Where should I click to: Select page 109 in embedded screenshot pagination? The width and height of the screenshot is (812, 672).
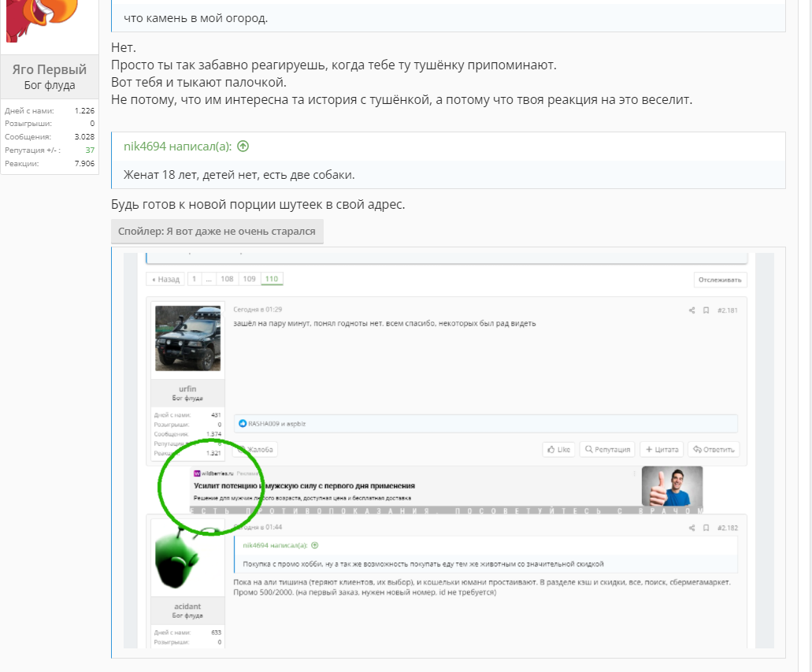(249, 279)
